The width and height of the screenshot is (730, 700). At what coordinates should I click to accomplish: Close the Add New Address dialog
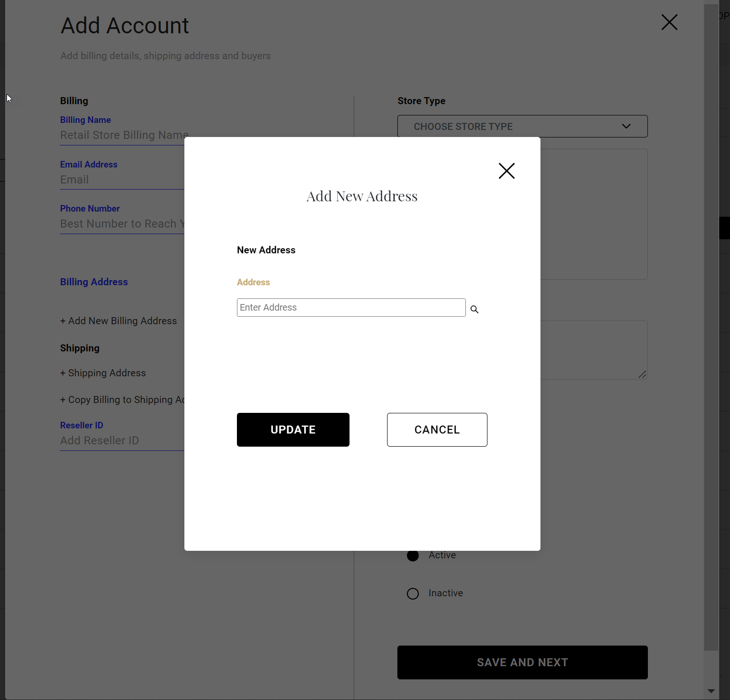pyautogui.click(x=506, y=171)
